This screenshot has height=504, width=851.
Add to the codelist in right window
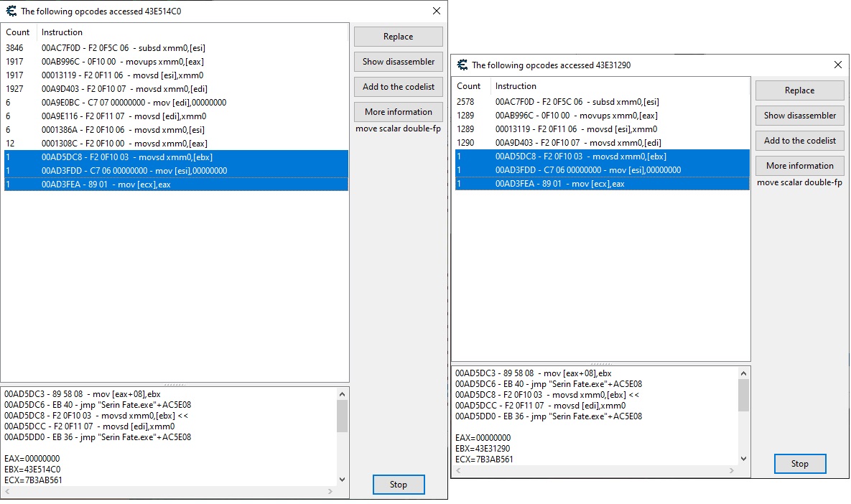pos(799,141)
